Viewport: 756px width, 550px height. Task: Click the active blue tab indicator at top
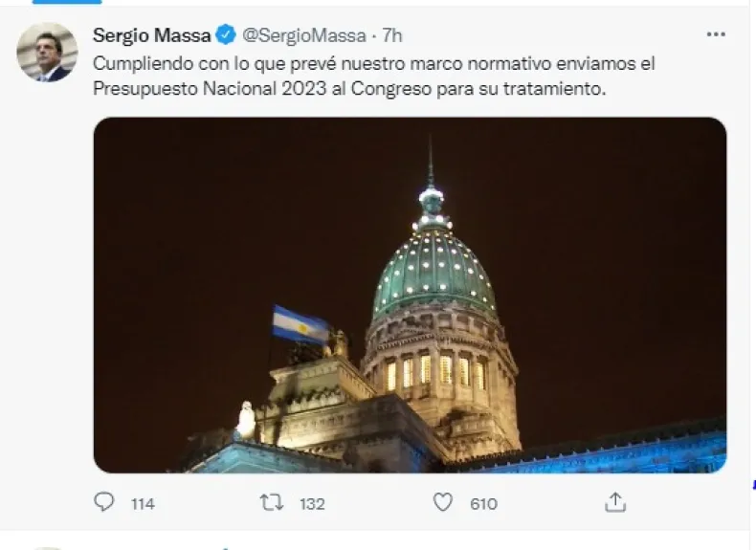pyautogui.click(x=67, y=2)
